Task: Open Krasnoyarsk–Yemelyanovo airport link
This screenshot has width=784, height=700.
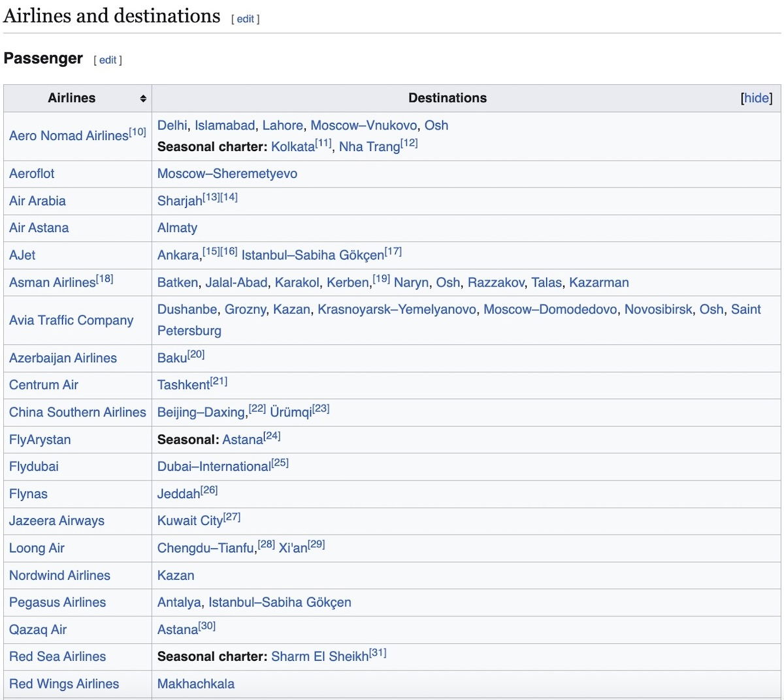Action: click(x=397, y=309)
